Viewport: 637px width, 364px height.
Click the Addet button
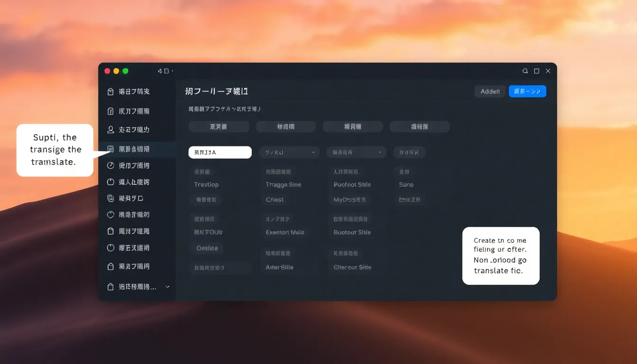[x=490, y=91]
